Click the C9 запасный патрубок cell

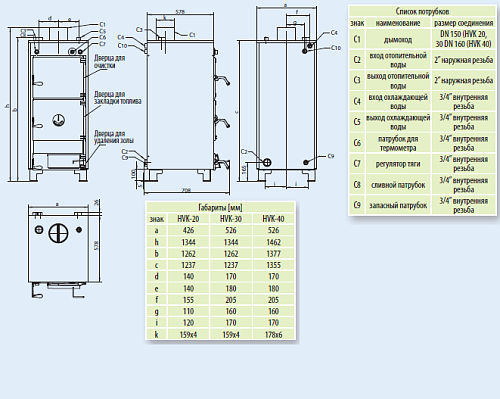pos(398,205)
